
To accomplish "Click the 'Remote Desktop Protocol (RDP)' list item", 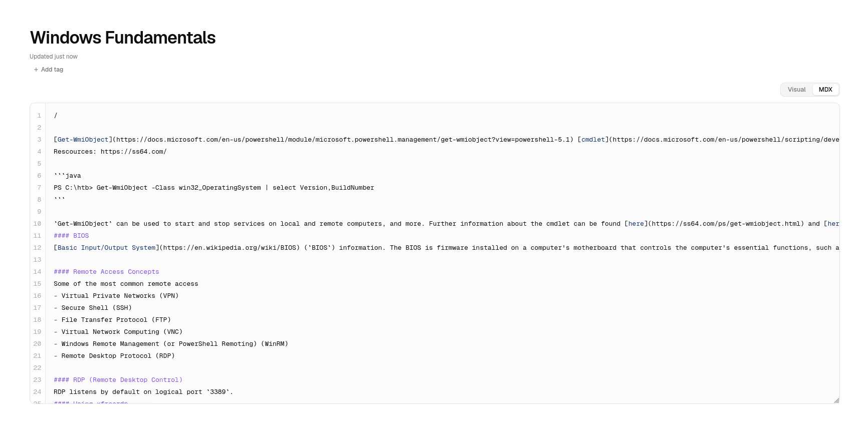I will pyautogui.click(x=114, y=356).
